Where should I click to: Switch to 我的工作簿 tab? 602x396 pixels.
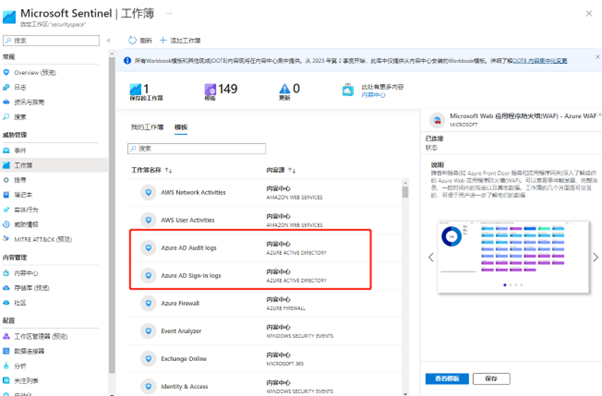coord(147,127)
